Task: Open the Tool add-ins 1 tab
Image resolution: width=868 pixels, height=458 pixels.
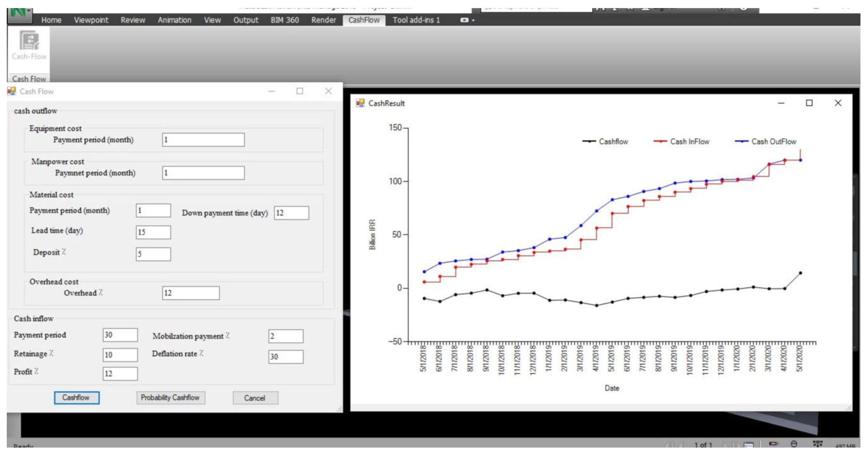Action: 416,20
